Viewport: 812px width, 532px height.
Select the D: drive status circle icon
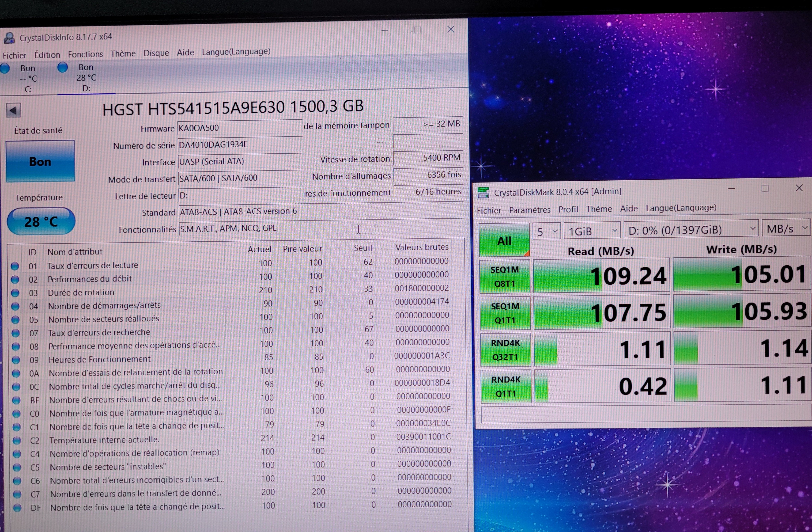62,67
